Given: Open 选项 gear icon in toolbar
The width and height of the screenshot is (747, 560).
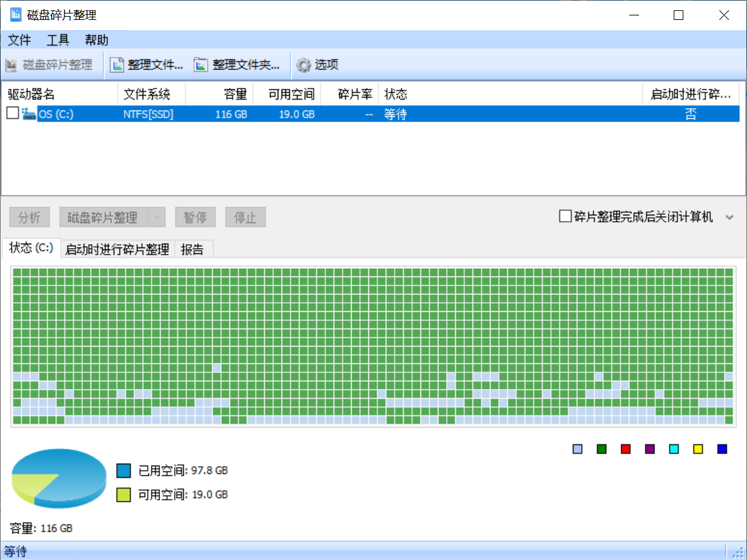Looking at the screenshot, I should point(303,65).
